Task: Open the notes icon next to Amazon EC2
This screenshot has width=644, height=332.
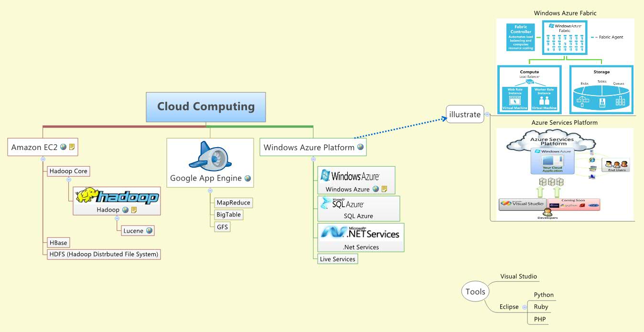Action: 72,147
